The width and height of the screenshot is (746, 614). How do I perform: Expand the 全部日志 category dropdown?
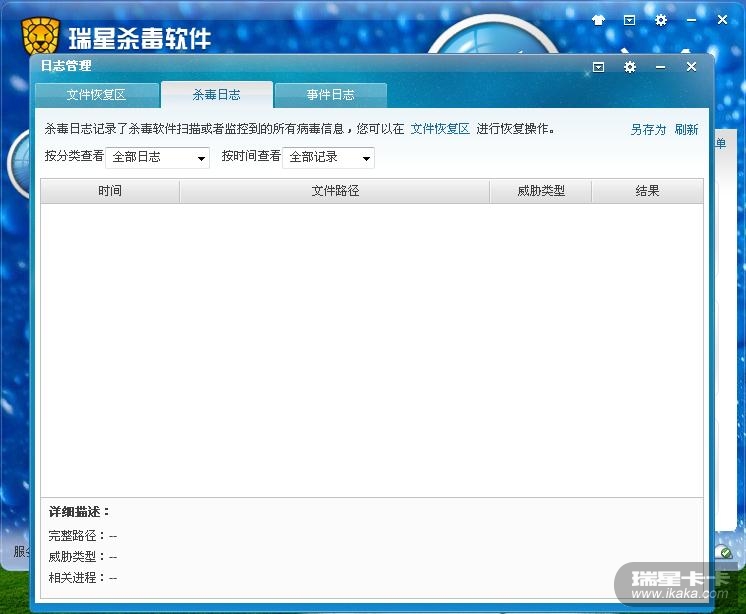157,157
